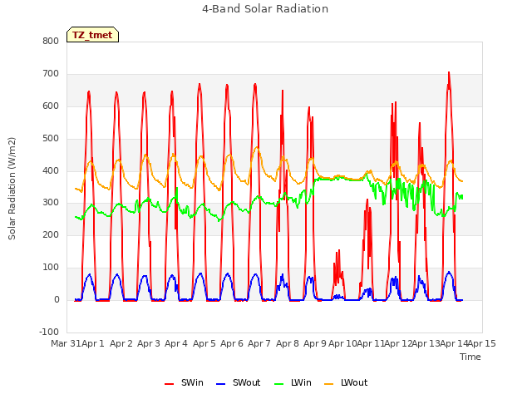
Task: Click the 'Apr 5' x-axis tick label
Action: 204,343
